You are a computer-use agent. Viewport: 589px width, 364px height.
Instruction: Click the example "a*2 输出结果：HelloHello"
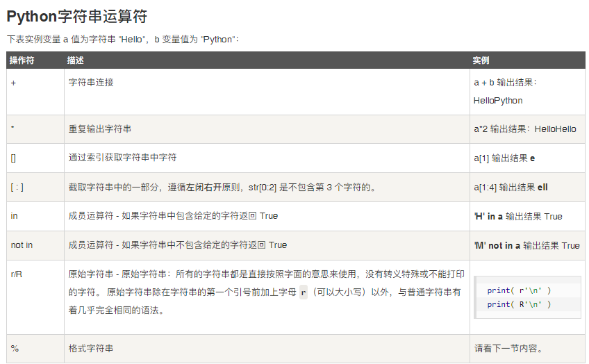525,129
